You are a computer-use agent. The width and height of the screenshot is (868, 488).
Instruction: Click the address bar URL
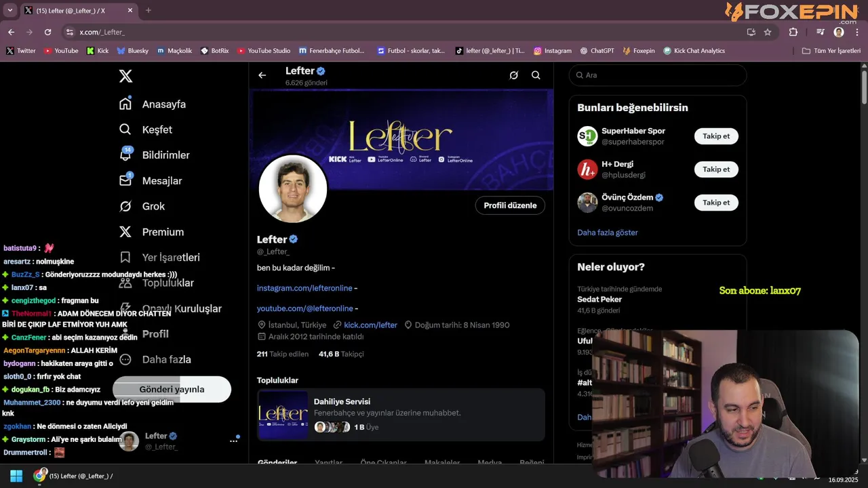[102, 32]
